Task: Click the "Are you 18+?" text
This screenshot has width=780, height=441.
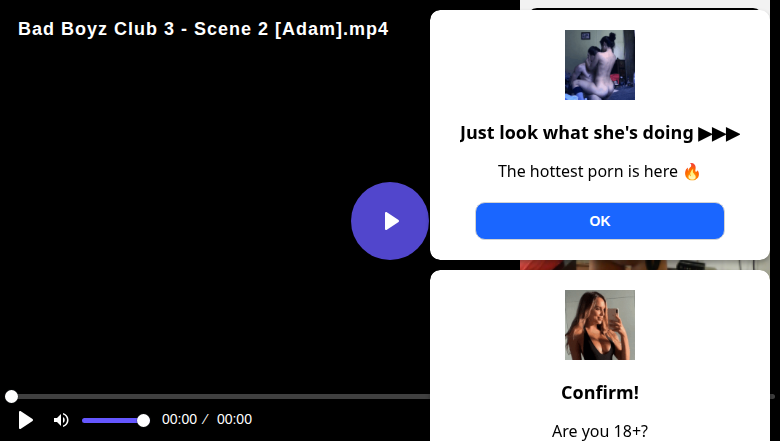Action: [600, 431]
